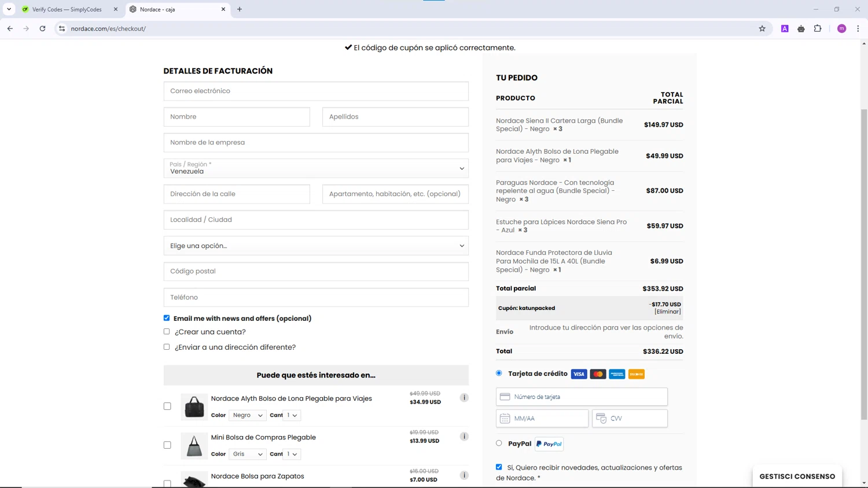Open a new browser tab
868x488 pixels.
[x=240, y=9]
